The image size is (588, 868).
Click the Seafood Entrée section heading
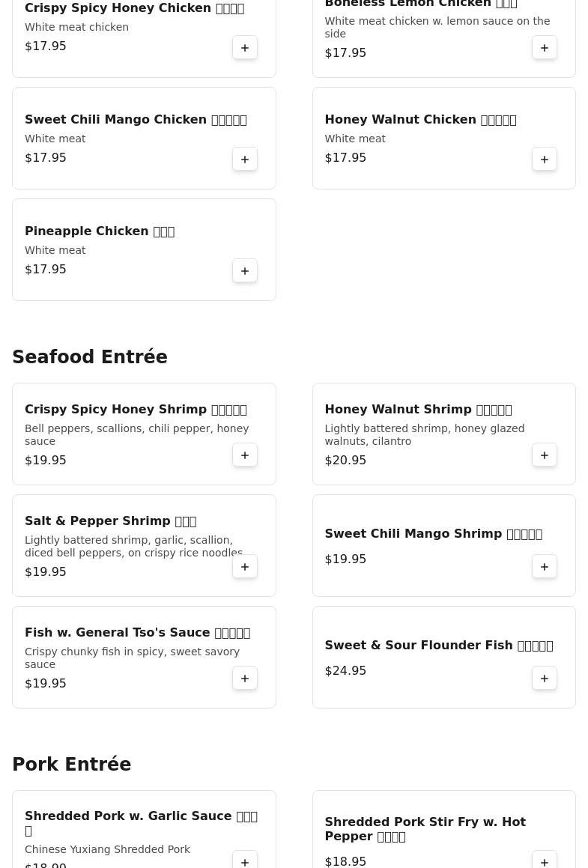coord(90,356)
